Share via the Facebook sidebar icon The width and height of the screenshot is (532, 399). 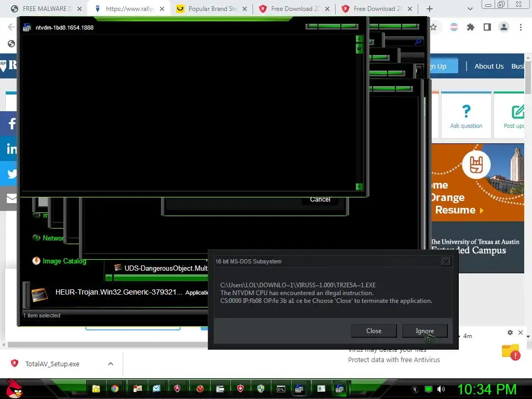coord(9,123)
